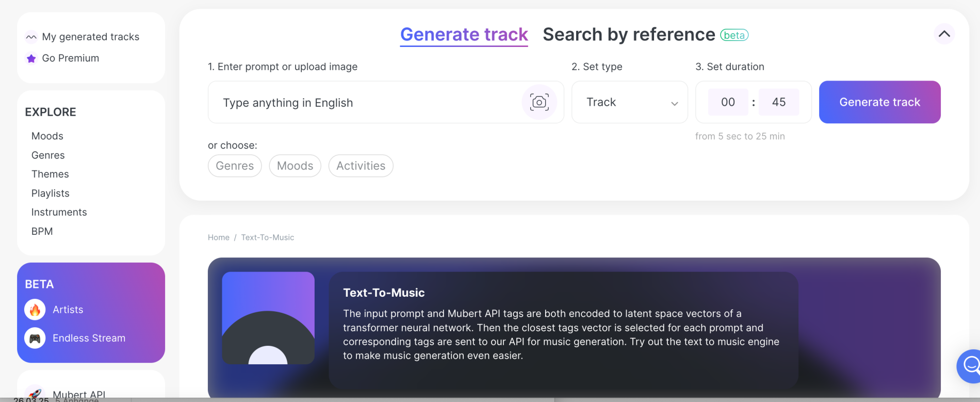Click the EXPLORE section heading
Image resolution: width=980 pixels, height=402 pixels.
click(51, 112)
